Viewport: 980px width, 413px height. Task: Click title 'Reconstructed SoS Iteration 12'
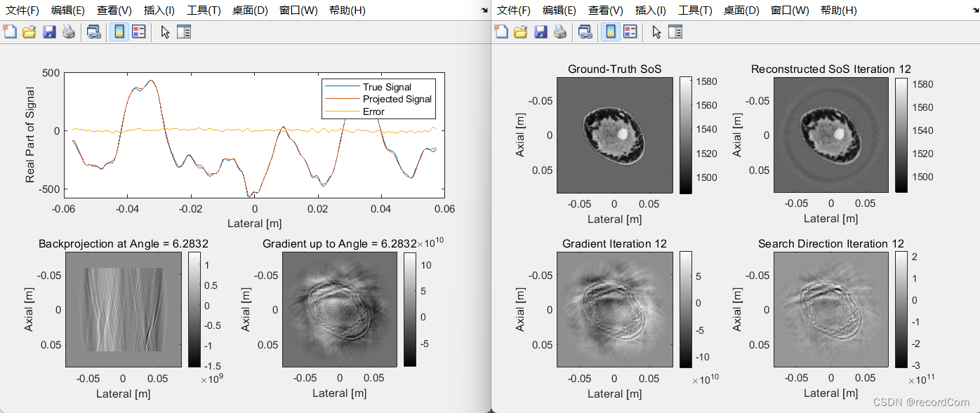[x=831, y=69]
